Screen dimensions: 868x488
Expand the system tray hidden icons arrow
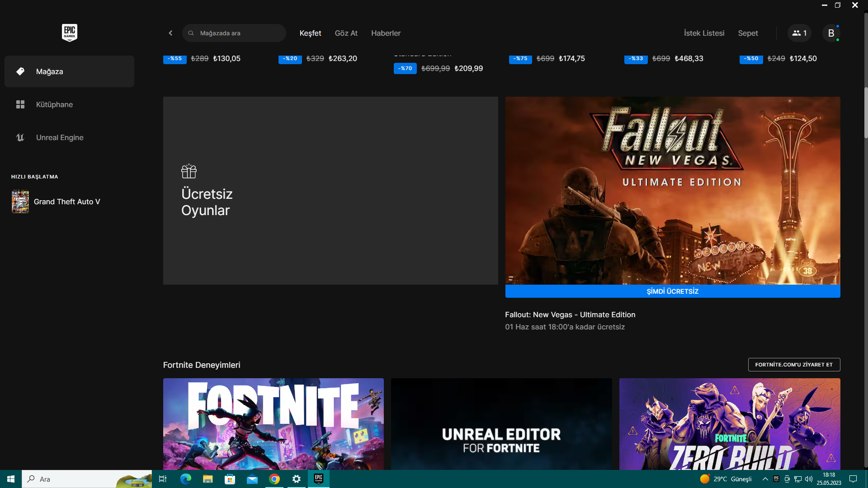point(765,479)
